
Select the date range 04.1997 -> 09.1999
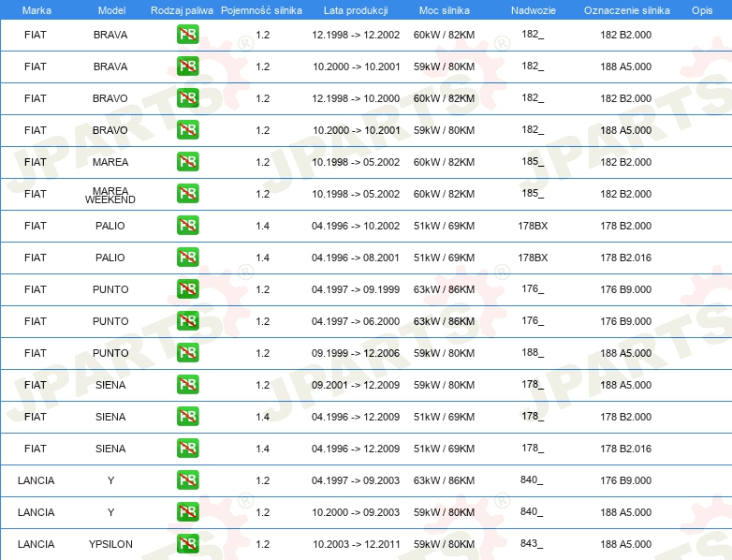tap(356, 289)
